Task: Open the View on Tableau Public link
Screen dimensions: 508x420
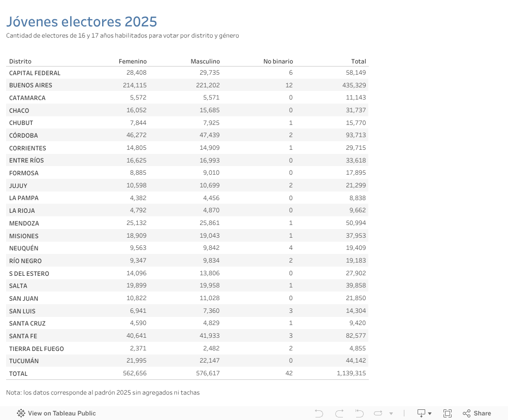Action: [x=62, y=413]
